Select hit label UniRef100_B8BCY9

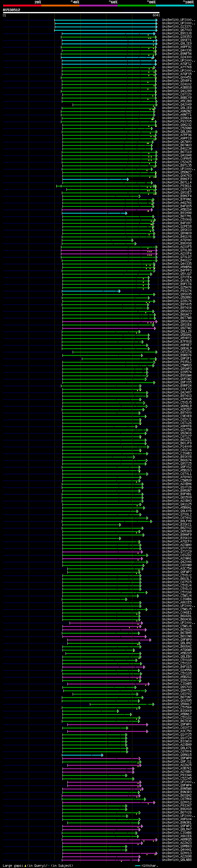(176, 98)
